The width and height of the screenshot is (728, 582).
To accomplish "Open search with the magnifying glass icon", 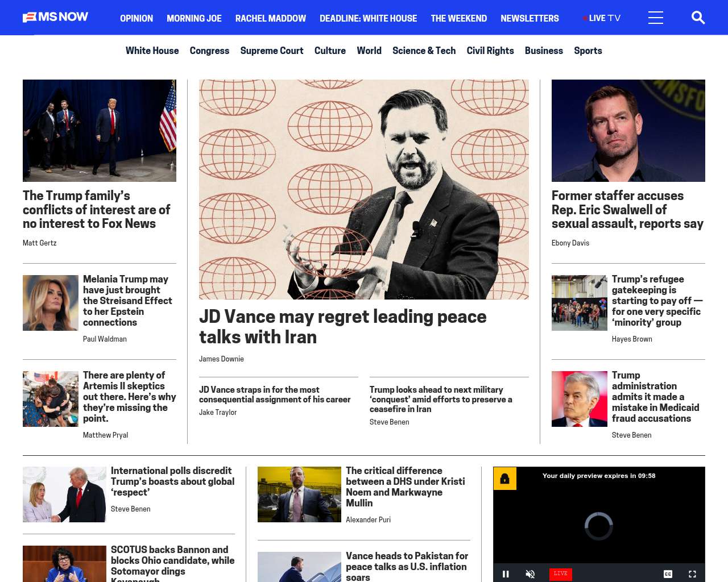I will point(698,18).
